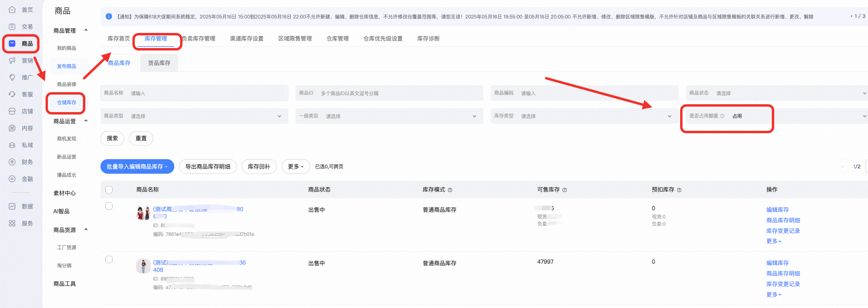Click the 推广 lightbulb icon
The width and height of the screenshot is (868, 308).
pyautogui.click(x=12, y=78)
